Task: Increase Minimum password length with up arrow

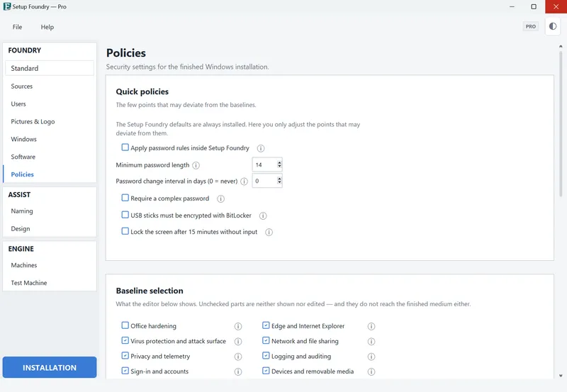Action: point(279,163)
